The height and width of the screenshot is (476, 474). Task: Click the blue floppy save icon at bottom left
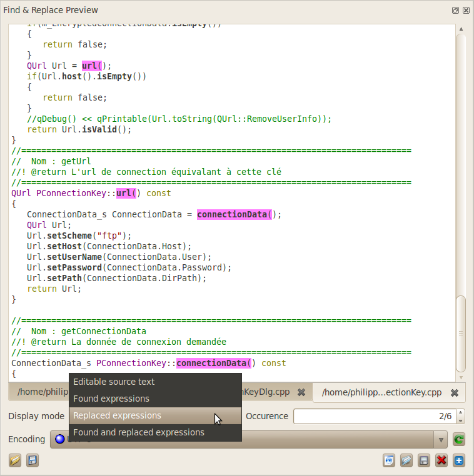click(x=32, y=460)
